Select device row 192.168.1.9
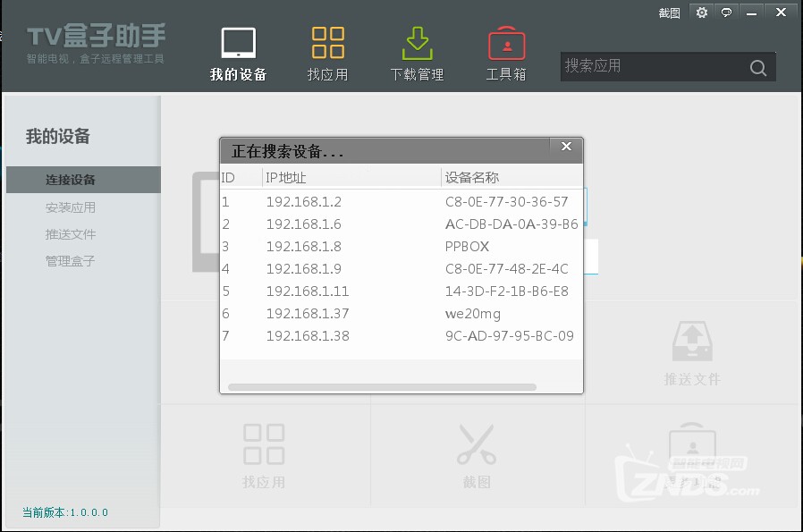Screen dimensions: 803x532 pos(401,269)
